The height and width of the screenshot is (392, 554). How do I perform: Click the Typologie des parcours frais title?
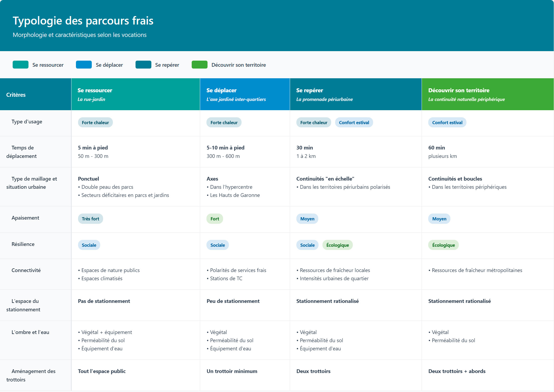point(83,21)
